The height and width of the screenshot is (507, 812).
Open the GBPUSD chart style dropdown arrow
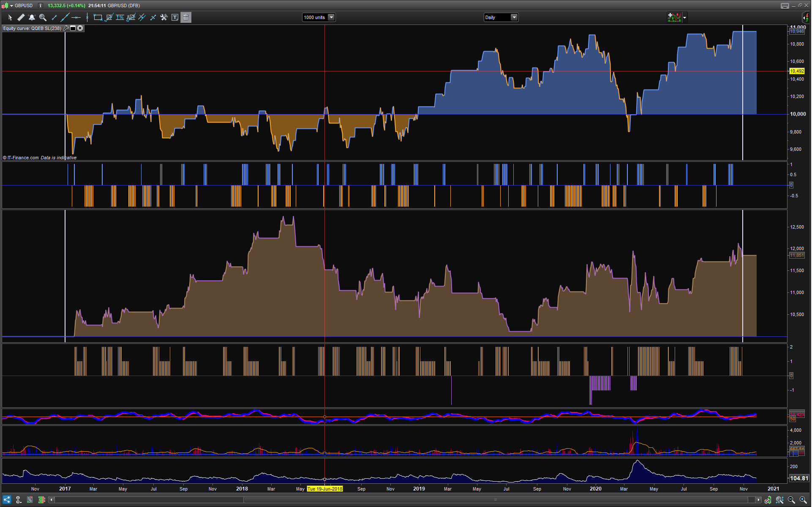[x=11, y=5]
